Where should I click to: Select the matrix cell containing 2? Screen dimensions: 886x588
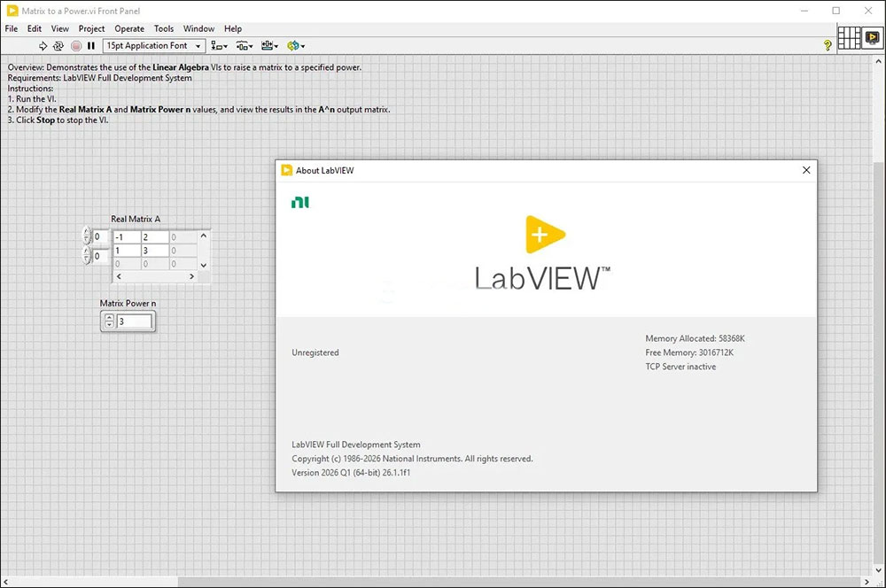point(155,237)
